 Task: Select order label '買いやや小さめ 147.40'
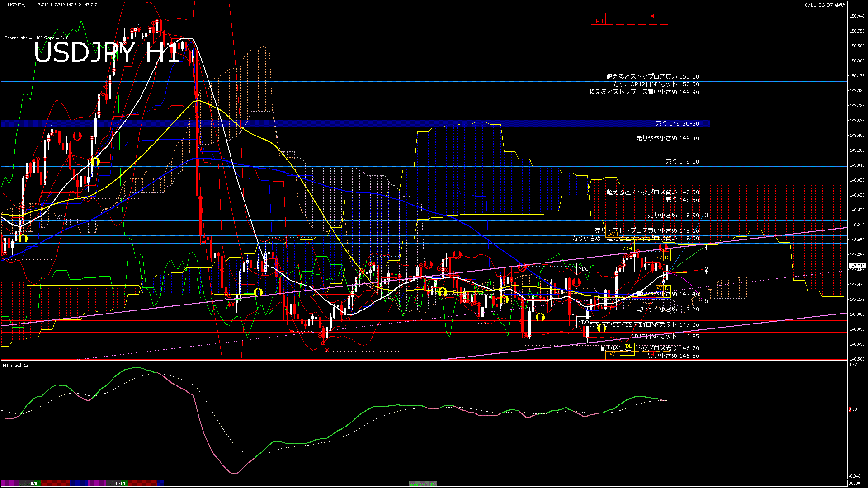pos(668,294)
